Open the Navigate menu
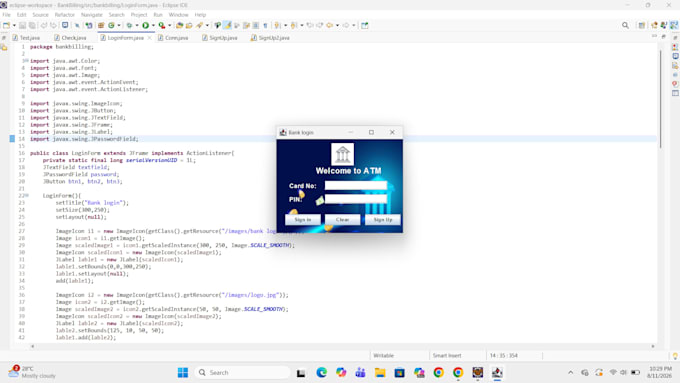 pos(92,15)
